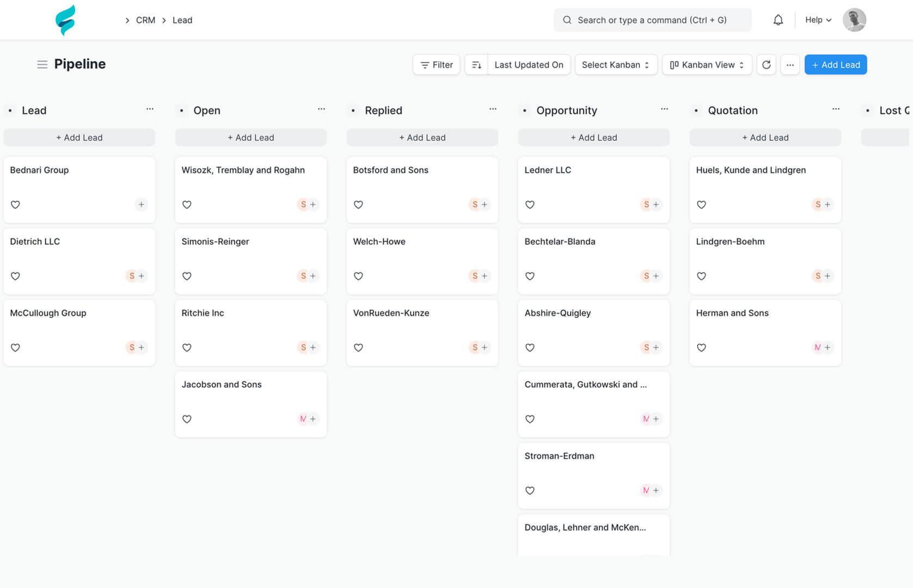Open the Select Kanban dropdown
Image resolution: width=913 pixels, height=588 pixels.
click(x=616, y=65)
